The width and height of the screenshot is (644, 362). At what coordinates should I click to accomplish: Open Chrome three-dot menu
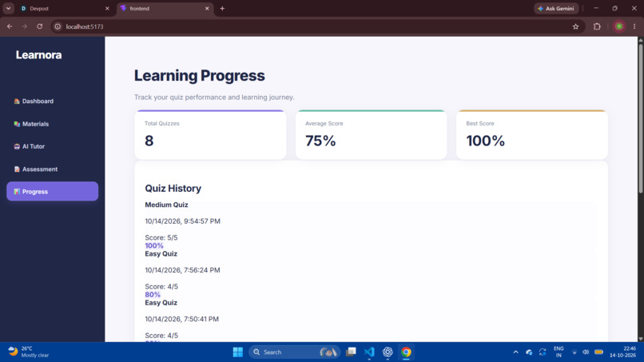[634, 26]
